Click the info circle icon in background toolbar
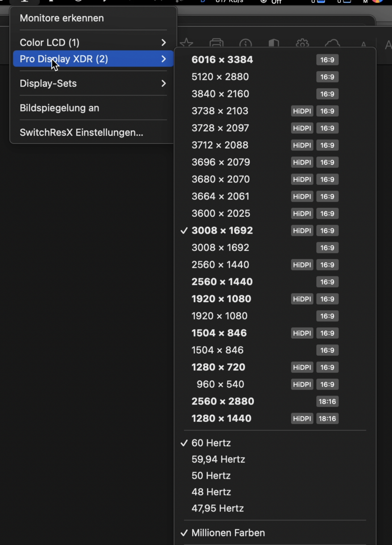 point(246,43)
